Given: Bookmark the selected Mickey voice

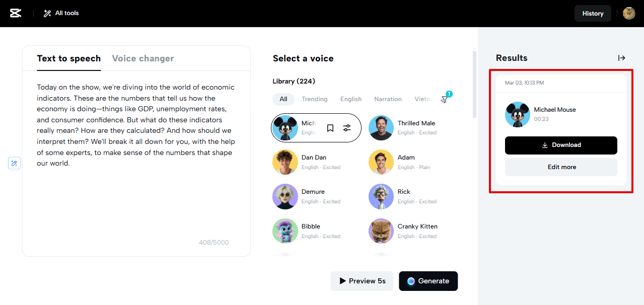Looking at the screenshot, I should pos(330,128).
